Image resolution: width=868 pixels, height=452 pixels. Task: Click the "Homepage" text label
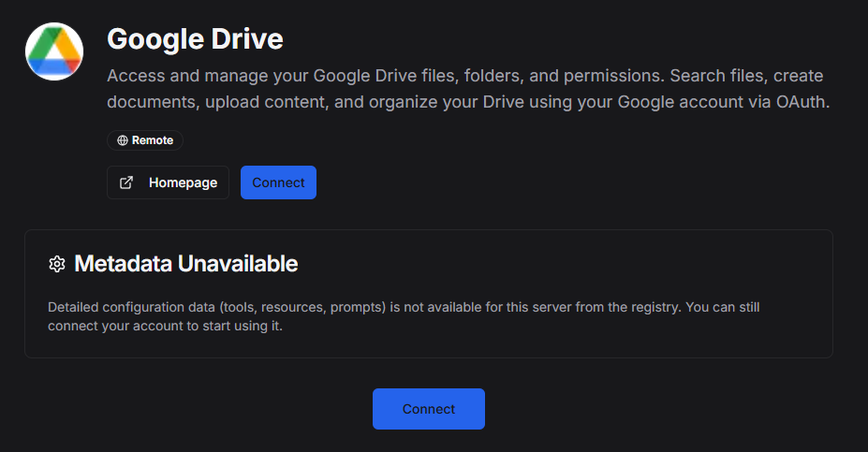183,182
